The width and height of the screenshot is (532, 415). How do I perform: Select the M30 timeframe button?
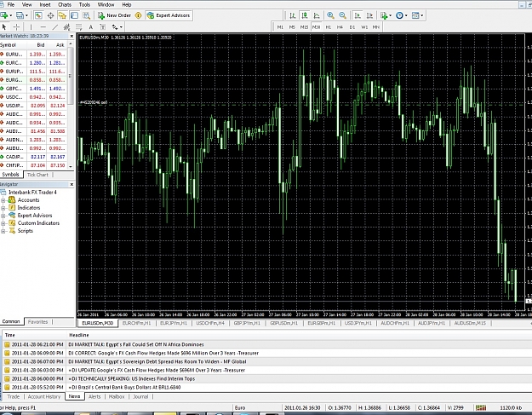pyautogui.click(x=316, y=27)
